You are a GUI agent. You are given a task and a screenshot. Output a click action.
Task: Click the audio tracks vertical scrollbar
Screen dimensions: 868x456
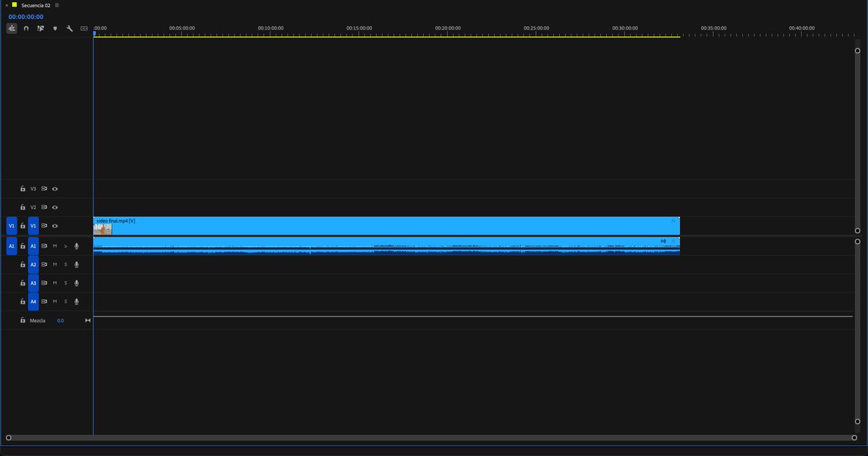tap(857, 331)
